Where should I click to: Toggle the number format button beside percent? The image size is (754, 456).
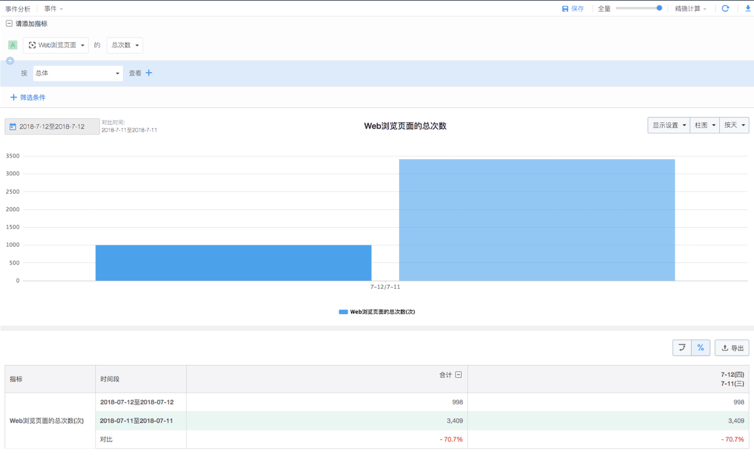point(682,347)
